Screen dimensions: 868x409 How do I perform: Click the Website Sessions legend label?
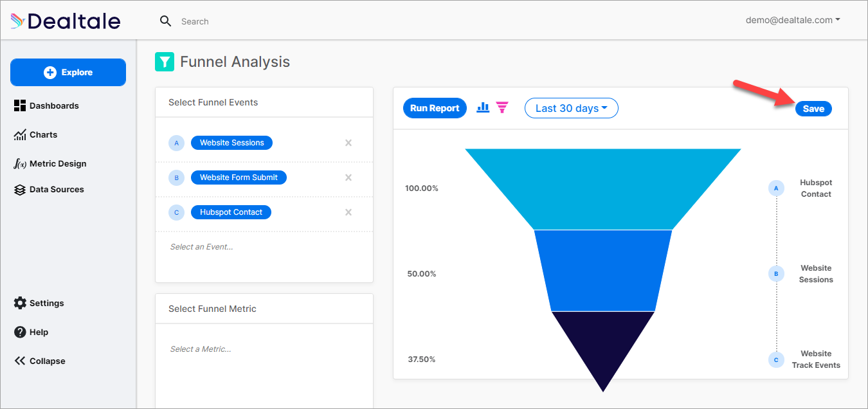click(816, 274)
